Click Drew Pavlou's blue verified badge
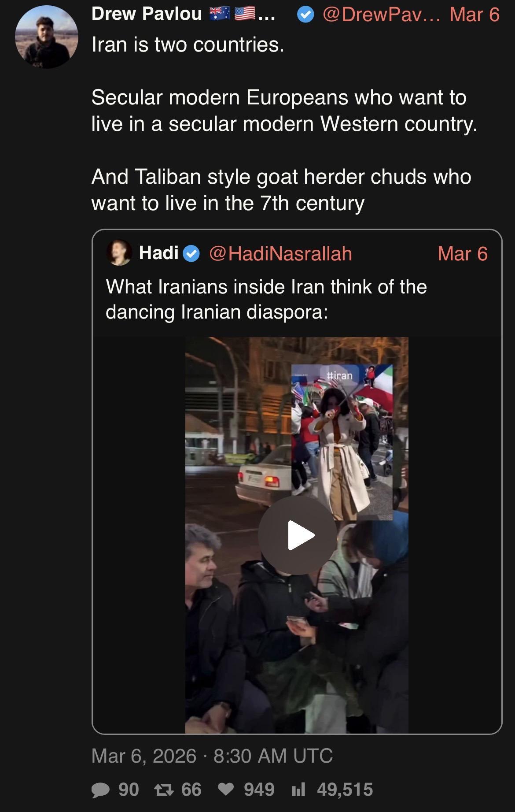The width and height of the screenshot is (515, 812). pyautogui.click(x=305, y=15)
